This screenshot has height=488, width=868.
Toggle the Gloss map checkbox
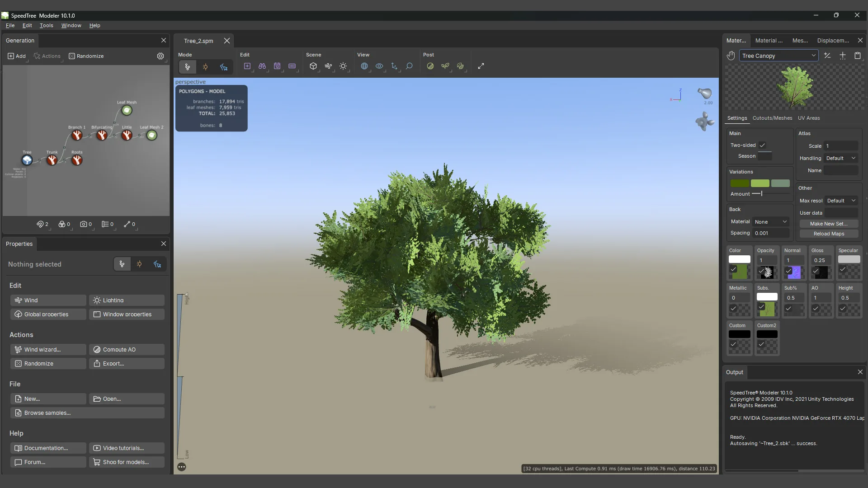816,271
